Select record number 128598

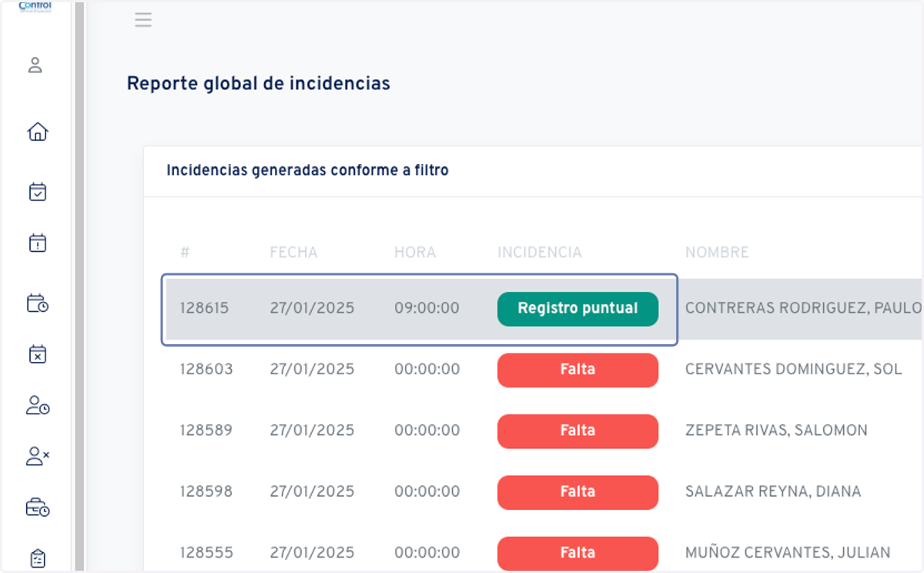pyautogui.click(x=206, y=491)
